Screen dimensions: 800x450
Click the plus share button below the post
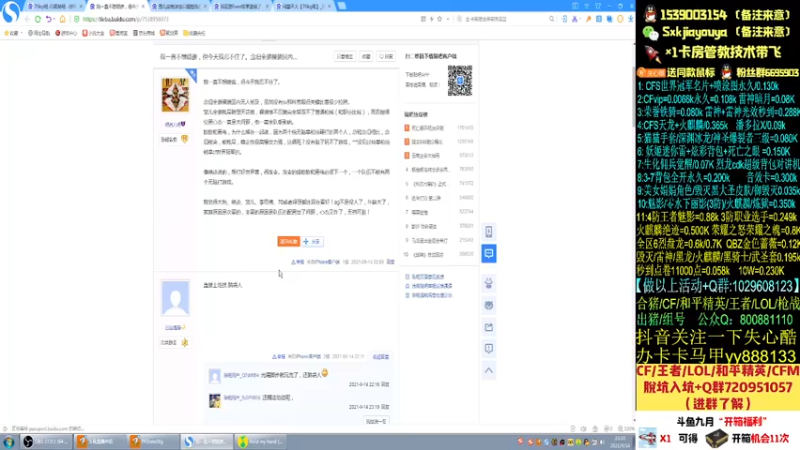coord(312,241)
